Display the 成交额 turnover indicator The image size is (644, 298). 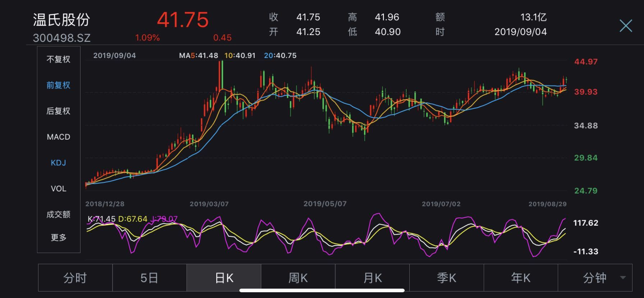[x=58, y=215]
